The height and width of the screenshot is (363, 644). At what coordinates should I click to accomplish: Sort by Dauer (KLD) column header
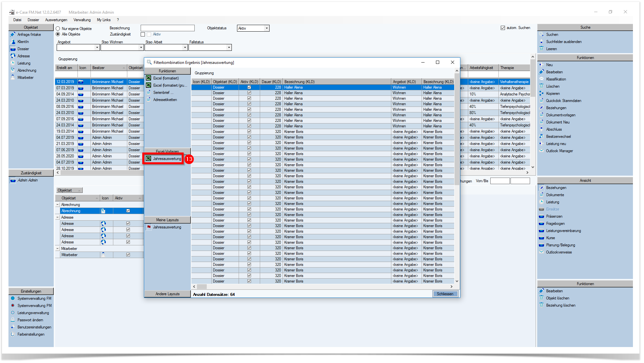271,82
